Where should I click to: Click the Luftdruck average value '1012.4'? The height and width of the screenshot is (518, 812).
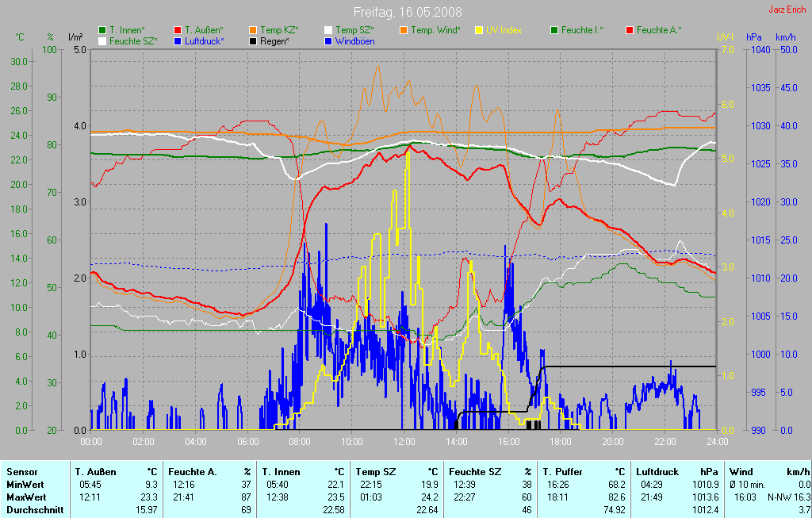705,510
